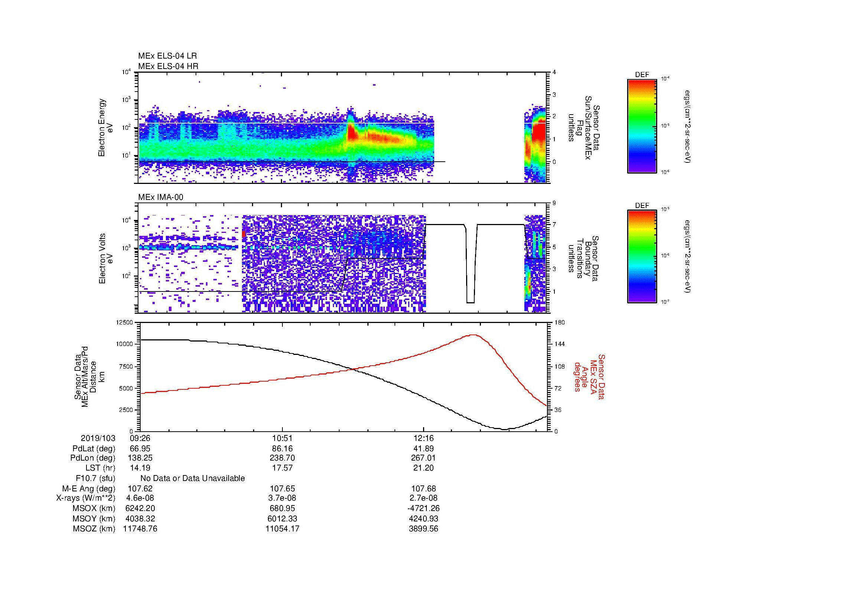The height and width of the screenshot is (613, 868).
Task: Click the 12500 distance axis tick
Action: (x=125, y=322)
